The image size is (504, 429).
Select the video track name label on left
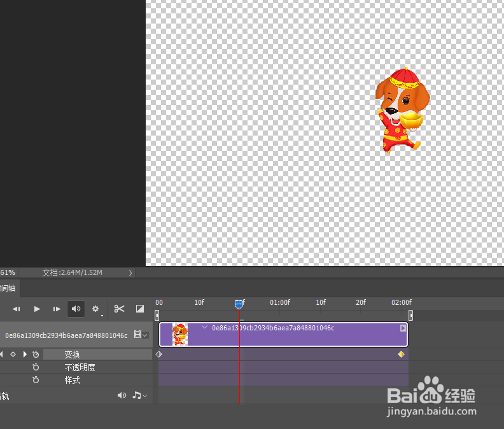(66, 335)
